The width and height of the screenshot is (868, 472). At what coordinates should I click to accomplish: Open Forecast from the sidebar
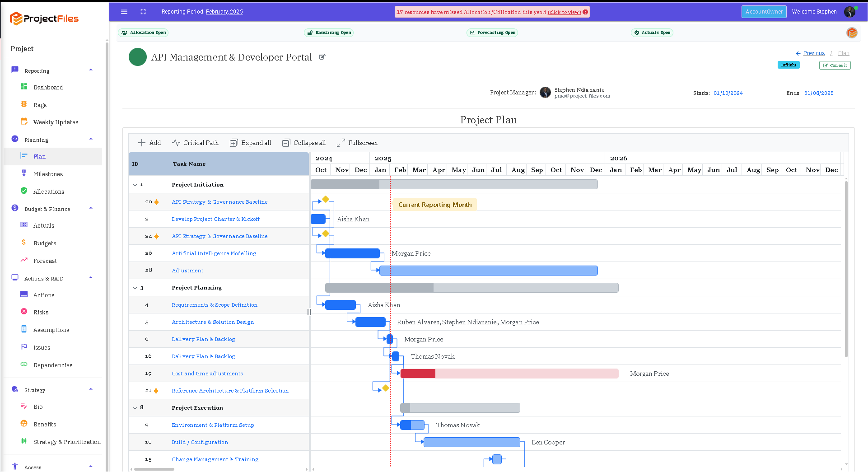(45, 261)
